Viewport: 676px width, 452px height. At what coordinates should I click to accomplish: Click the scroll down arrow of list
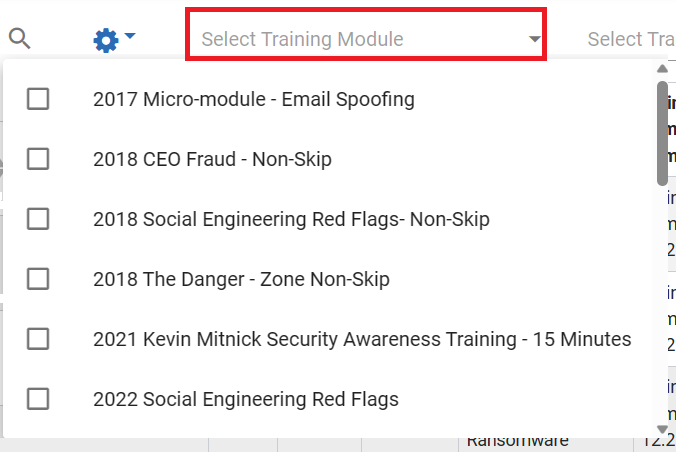pos(662,429)
